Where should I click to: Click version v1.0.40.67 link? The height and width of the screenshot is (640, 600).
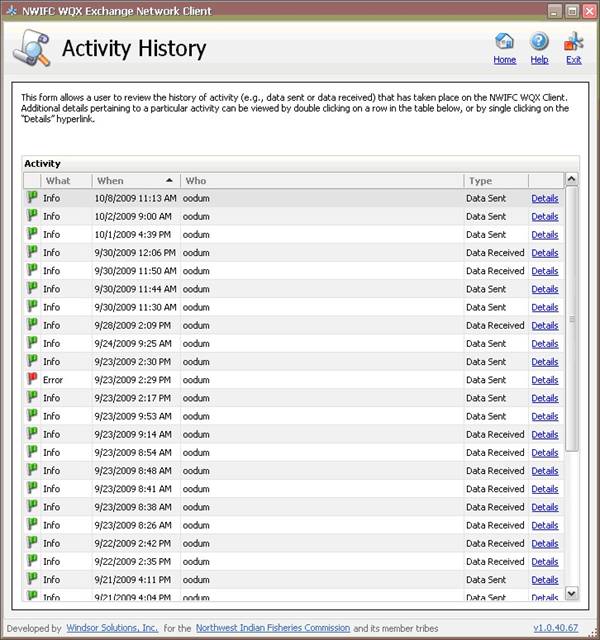[x=556, y=628]
